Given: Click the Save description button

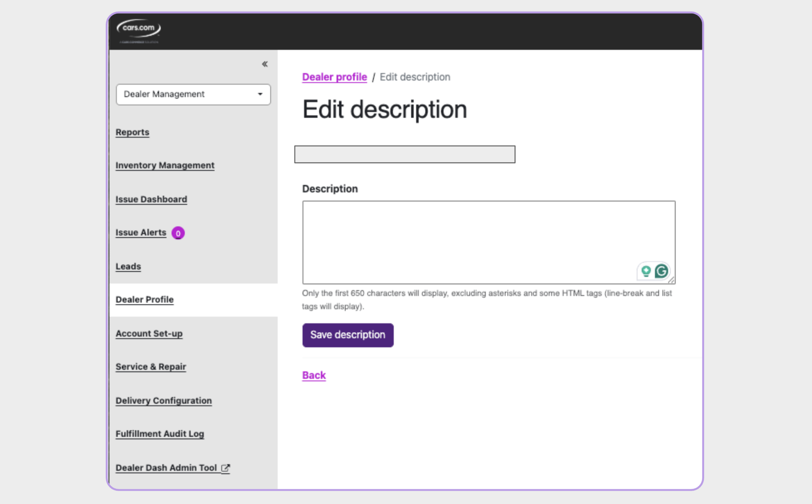Looking at the screenshot, I should [348, 335].
